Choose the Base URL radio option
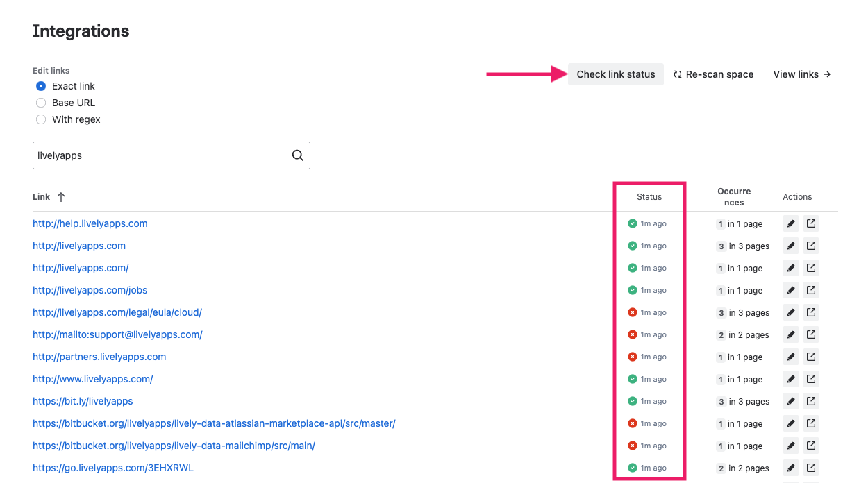 tap(41, 103)
